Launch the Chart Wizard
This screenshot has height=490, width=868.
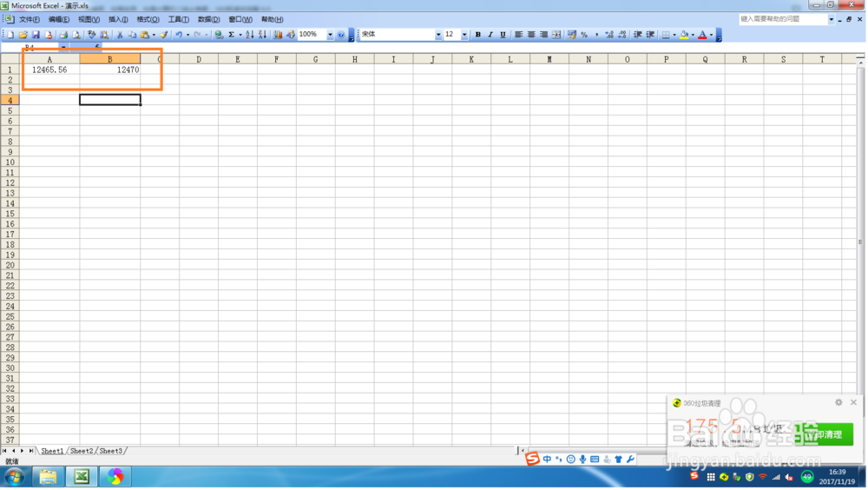point(278,35)
